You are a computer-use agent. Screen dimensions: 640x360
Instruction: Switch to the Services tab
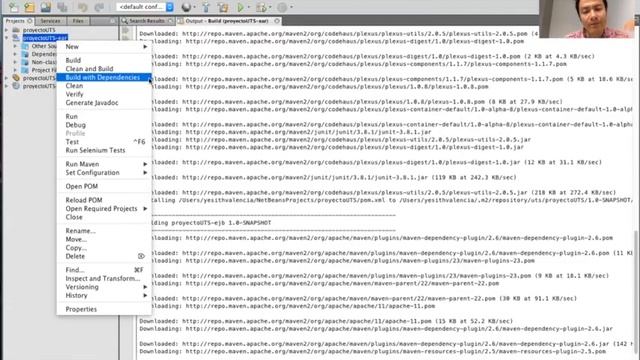pyautogui.click(x=51, y=21)
